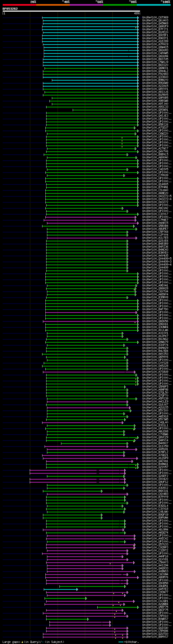Select hit label UniRef100_Q8W415
This screenshot has height=644, width=173.
155,47
